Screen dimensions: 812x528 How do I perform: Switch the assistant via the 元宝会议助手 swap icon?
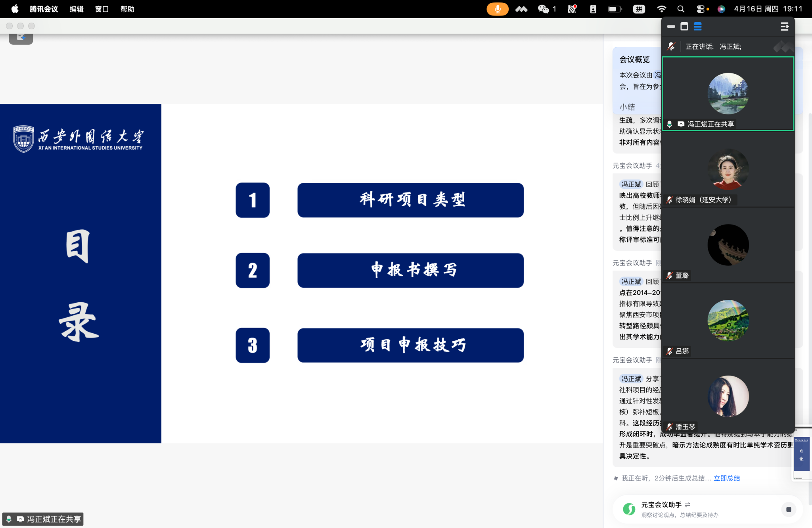[688, 505]
